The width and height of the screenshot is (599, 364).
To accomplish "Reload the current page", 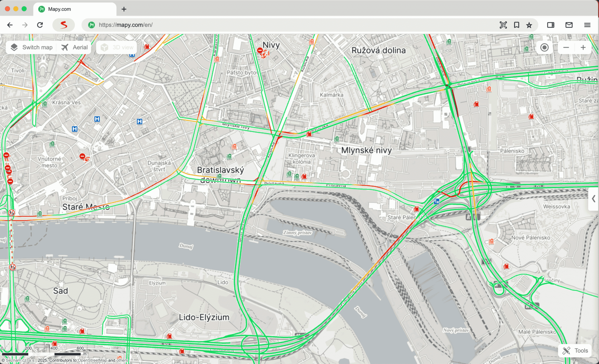I will [40, 25].
